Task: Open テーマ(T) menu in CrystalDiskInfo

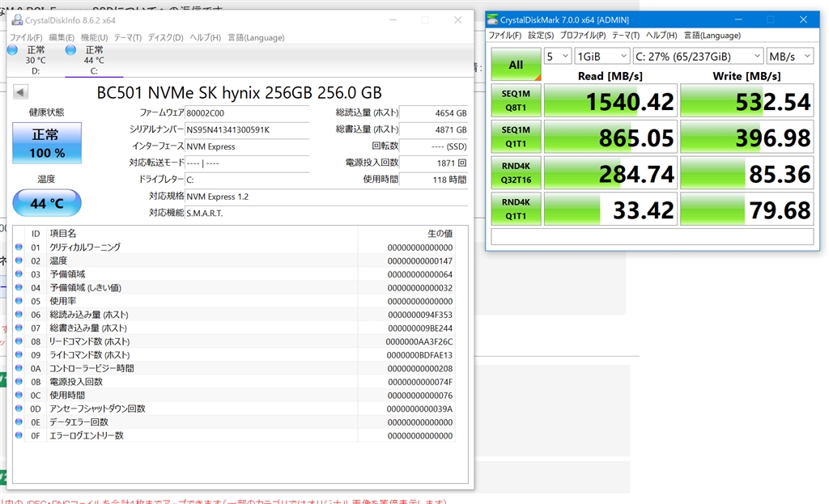Action: [x=127, y=37]
